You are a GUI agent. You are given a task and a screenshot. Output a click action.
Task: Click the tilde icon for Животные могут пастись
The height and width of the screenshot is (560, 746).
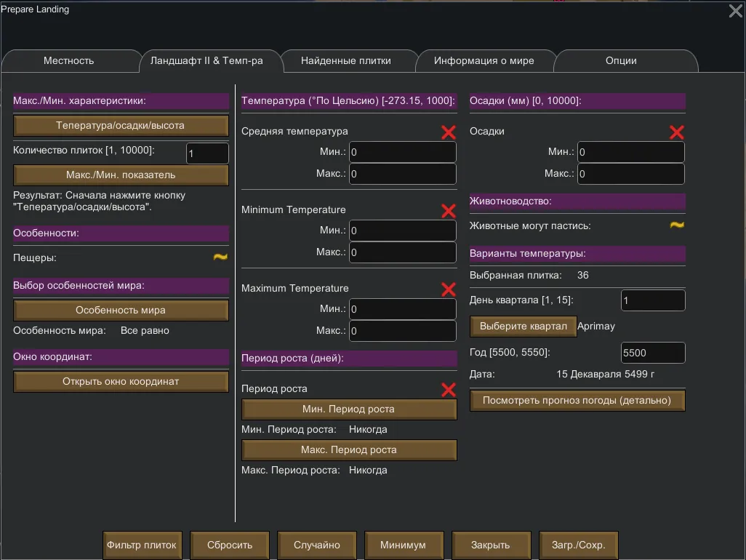coord(676,225)
